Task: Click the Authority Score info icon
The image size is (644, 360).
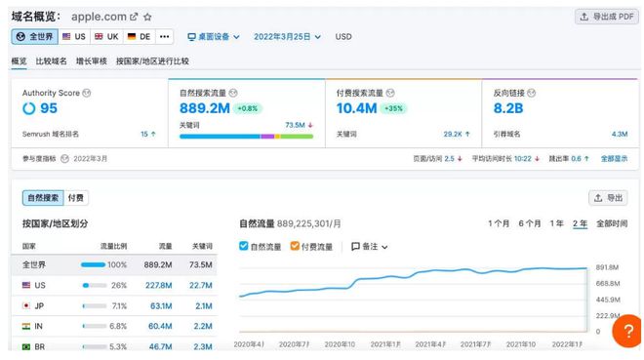Action: 86,93
